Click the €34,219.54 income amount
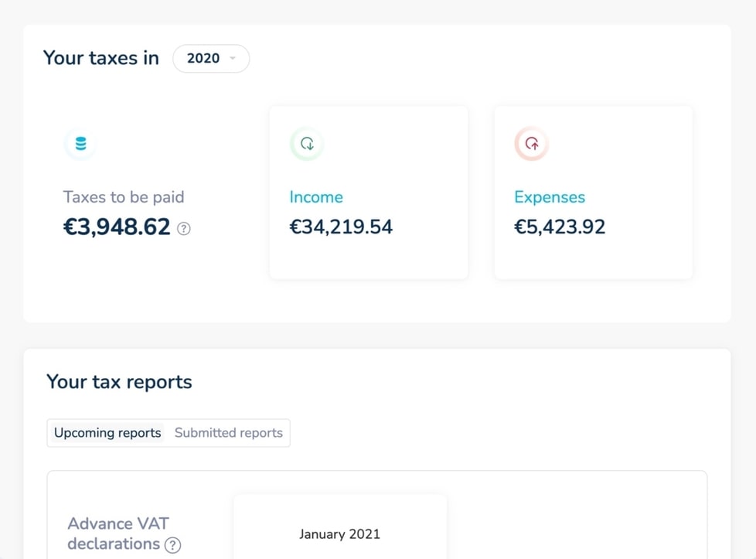 [341, 227]
